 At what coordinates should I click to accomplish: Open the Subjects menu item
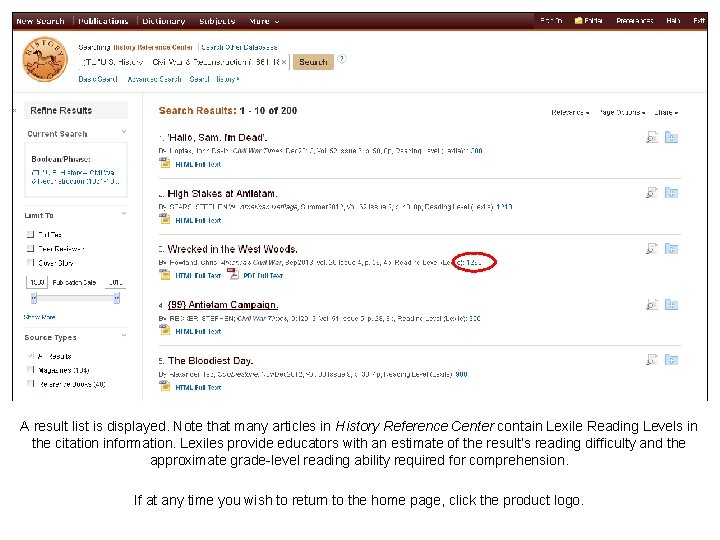click(x=217, y=21)
